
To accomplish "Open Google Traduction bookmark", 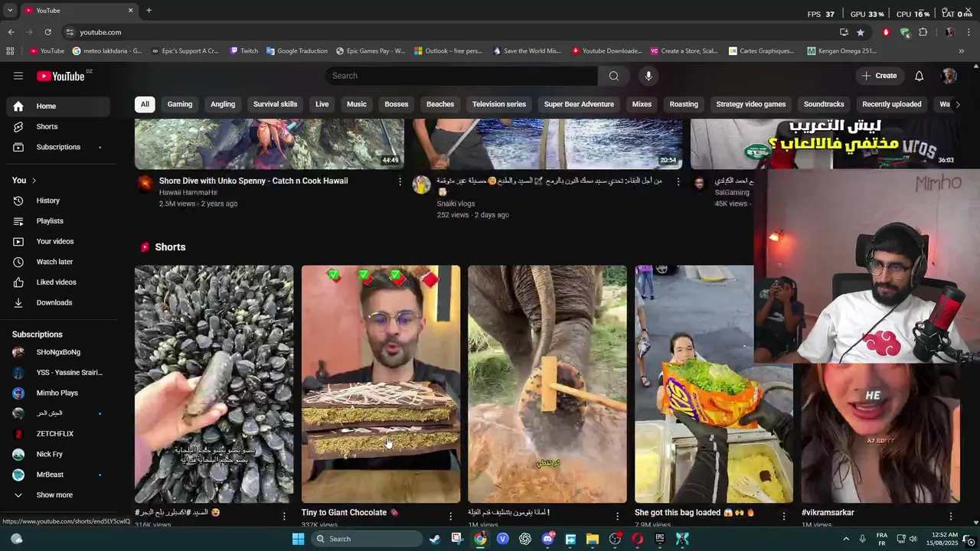I will coord(297,51).
